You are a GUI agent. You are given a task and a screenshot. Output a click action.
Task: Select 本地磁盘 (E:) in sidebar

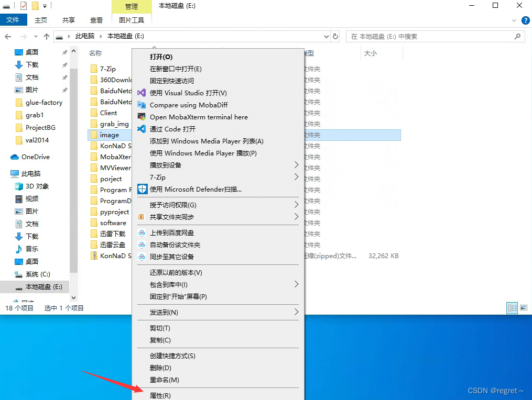(35, 287)
